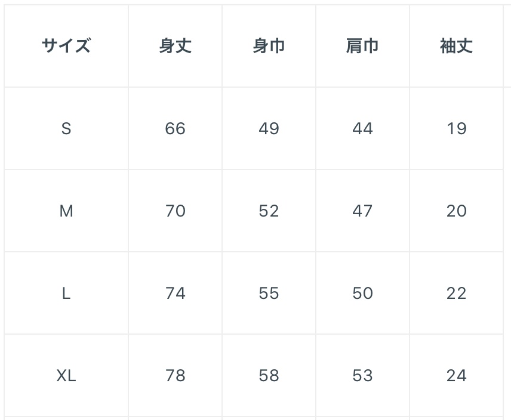Click the サイズ column header
Viewport: 511px width, 420px height.
(x=66, y=46)
